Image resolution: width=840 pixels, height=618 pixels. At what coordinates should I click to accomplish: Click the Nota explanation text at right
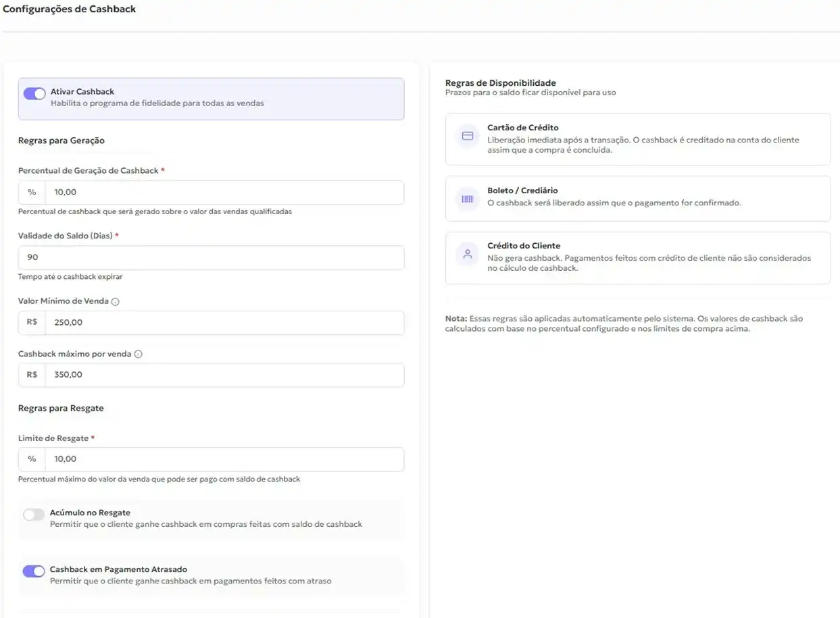622,323
